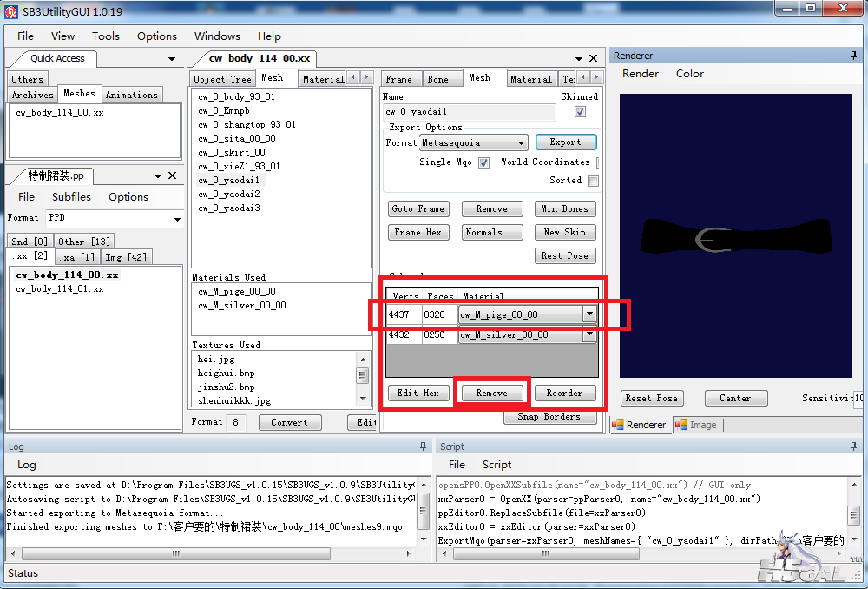Toggle the Sorted checkbox
Screen dimensions: 868x589
(593, 181)
